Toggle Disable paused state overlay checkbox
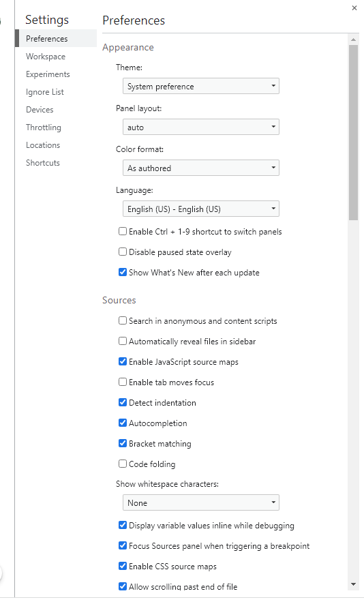The image size is (364, 602). pyautogui.click(x=123, y=252)
